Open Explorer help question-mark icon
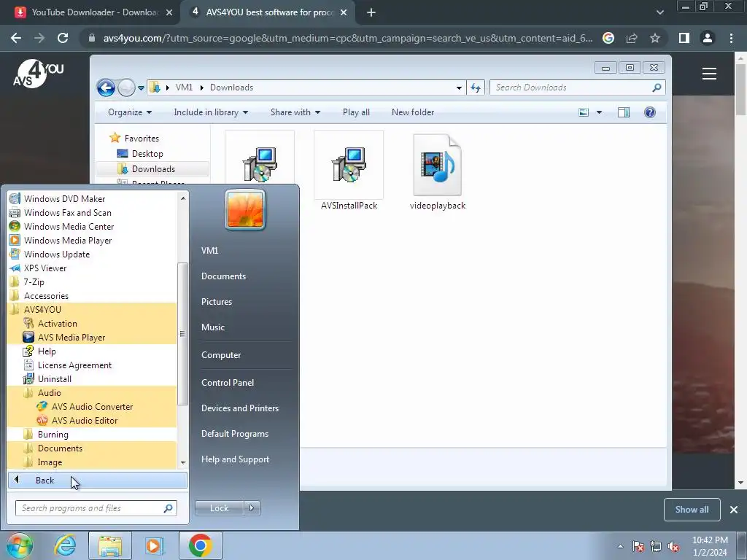 tap(650, 112)
